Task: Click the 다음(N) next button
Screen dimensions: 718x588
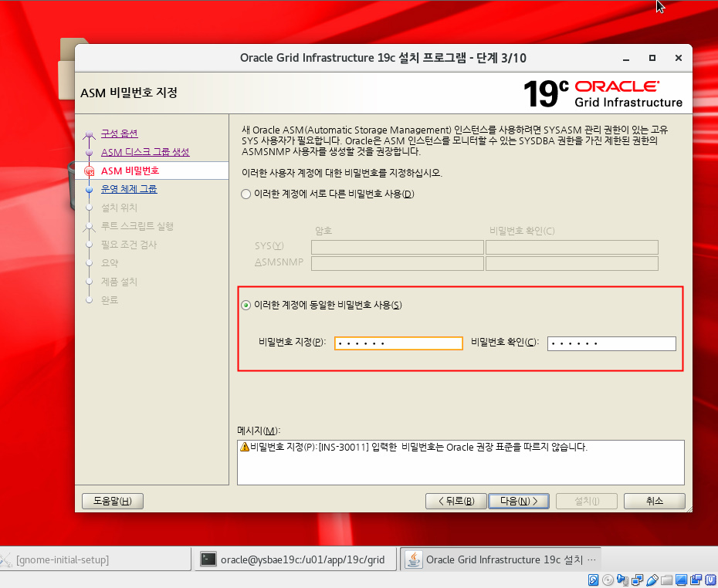Action: (x=519, y=501)
